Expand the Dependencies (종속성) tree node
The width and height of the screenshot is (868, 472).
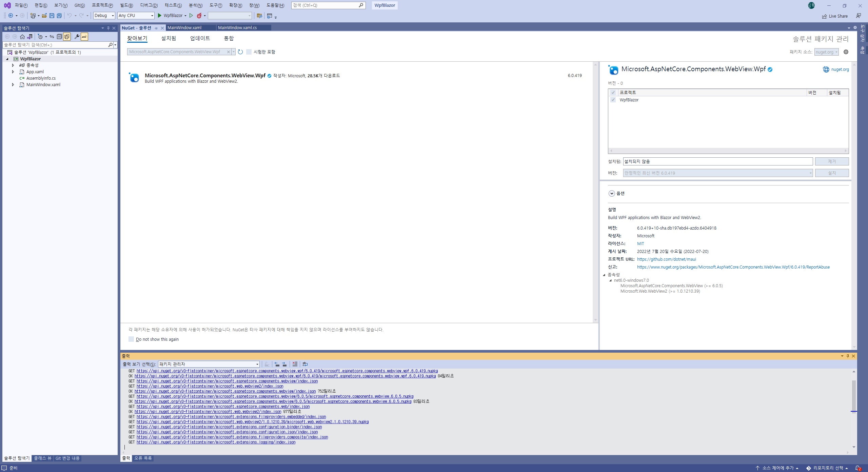pyautogui.click(x=13, y=65)
